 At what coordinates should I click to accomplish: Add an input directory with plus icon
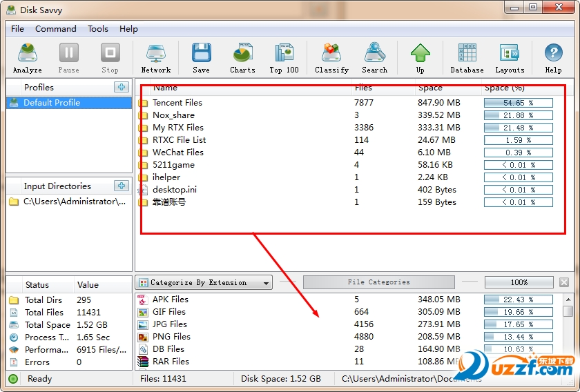(122, 186)
